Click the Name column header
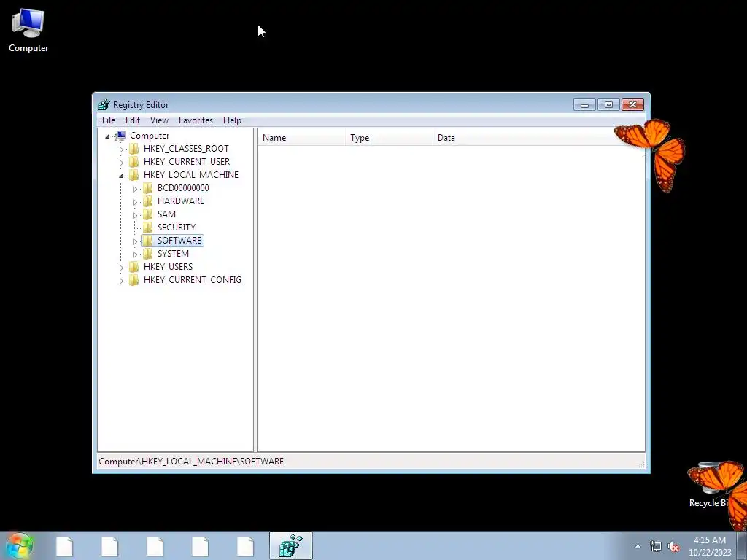This screenshot has height=560, width=747. pyautogui.click(x=301, y=138)
